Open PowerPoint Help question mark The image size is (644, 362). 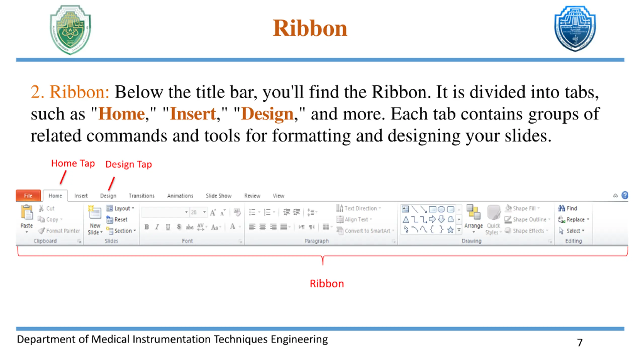[625, 195]
